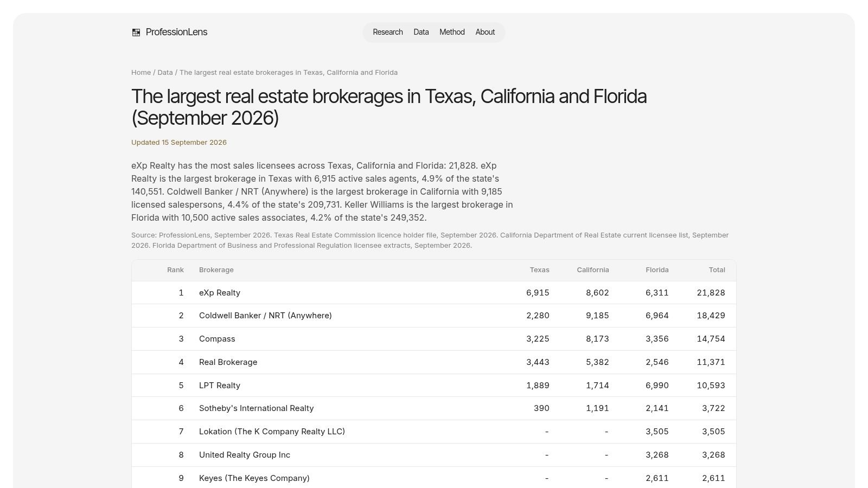Select the California column header

click(x=592, y=269)
